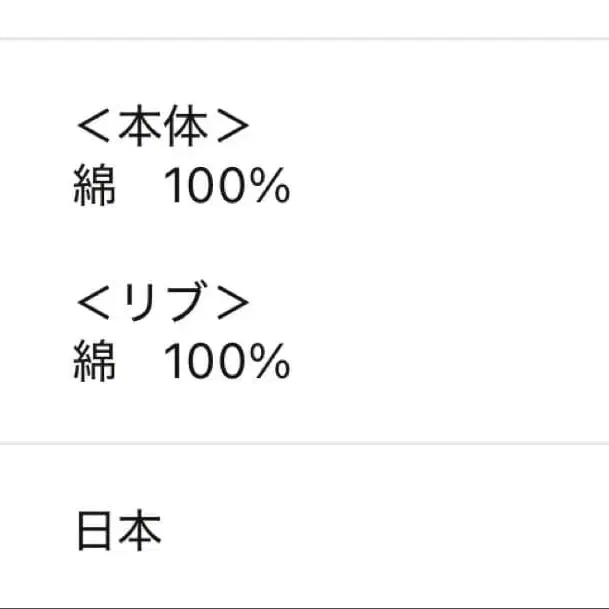
Task: Click the 100% value under 本体
Action: (226, 186)
